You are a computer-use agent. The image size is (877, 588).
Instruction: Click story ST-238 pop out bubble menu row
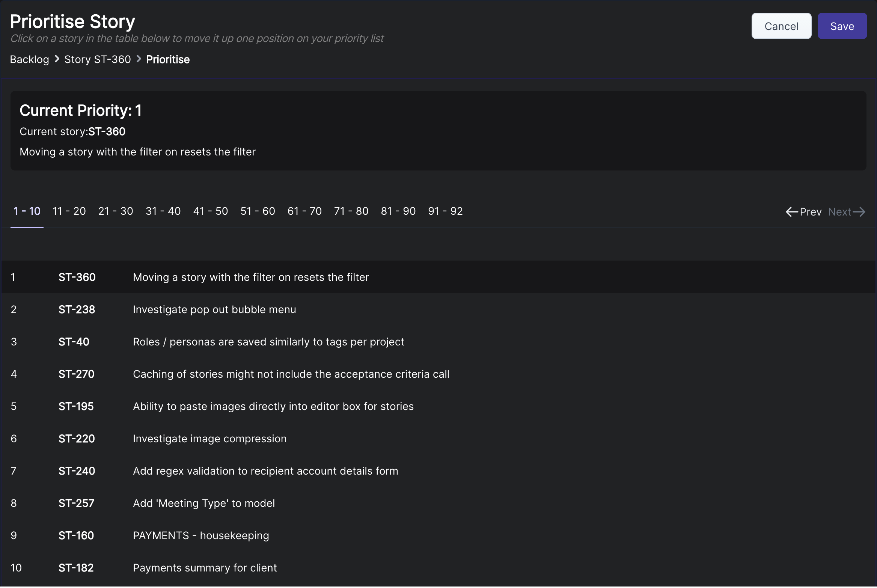[214, 309]
